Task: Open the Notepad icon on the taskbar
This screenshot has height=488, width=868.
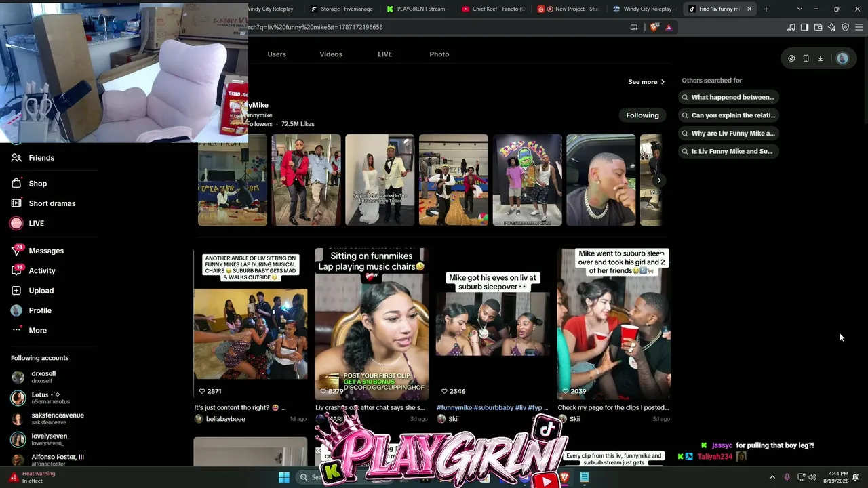Action: coord(585,477)
